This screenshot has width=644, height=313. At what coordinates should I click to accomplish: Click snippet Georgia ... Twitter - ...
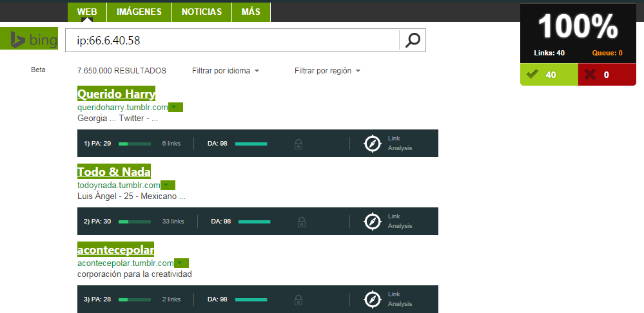(x=117, y=119)
